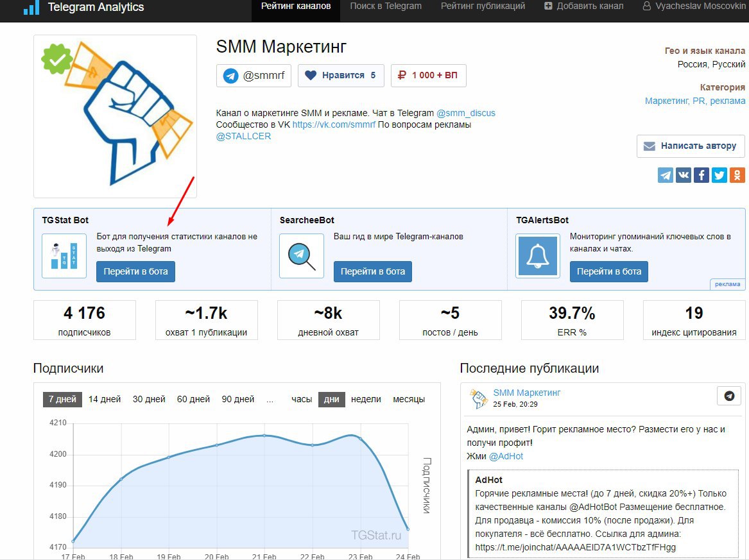Click the SearcheeBot magnifier icon

302,256
